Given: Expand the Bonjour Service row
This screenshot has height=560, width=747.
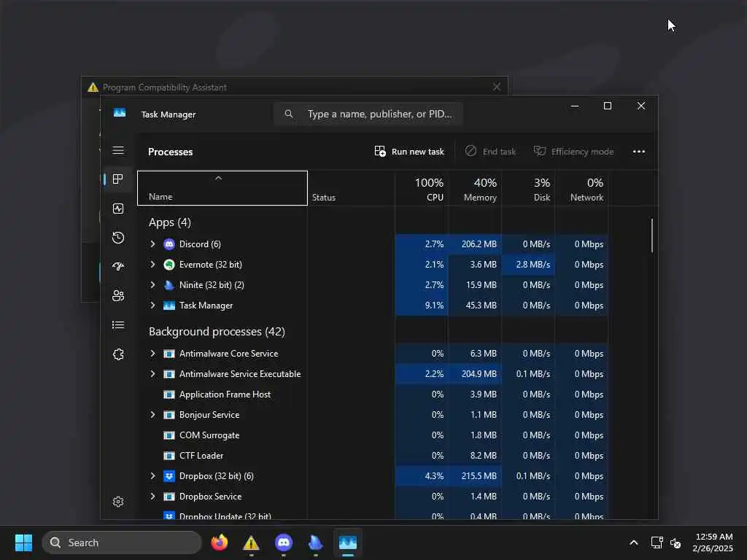Looking at the screenshot, I should tap(152, 415).
